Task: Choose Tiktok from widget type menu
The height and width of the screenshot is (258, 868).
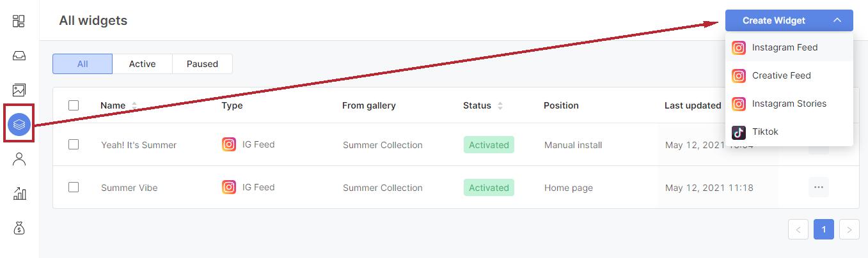Action: click(789, 132)
